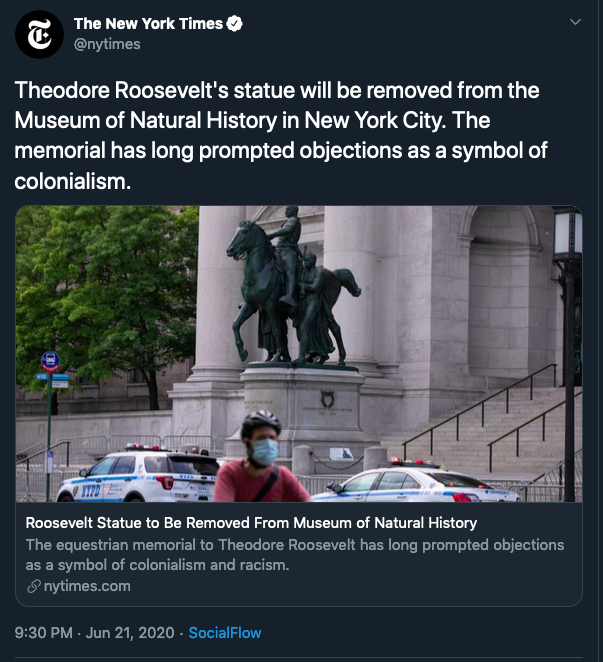603x662 pixels.
Task: Click the verified checkmark badge
Action: (x=234, y=24)
